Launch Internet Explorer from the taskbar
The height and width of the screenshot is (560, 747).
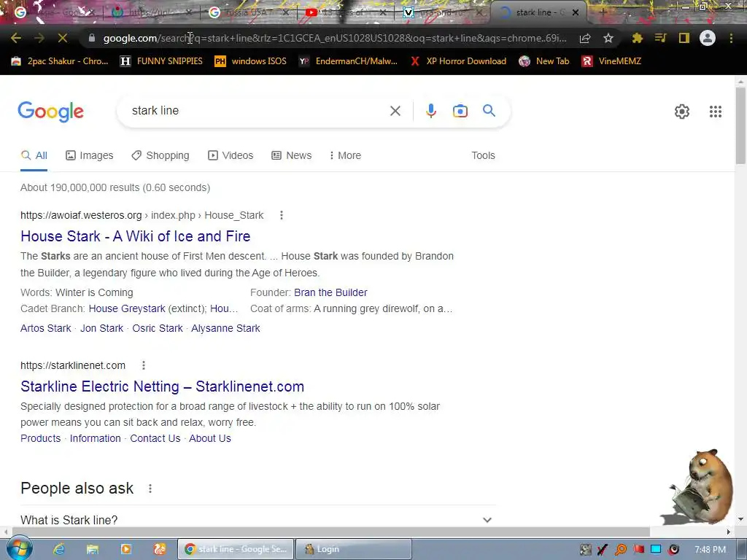(x=59, y=549)
